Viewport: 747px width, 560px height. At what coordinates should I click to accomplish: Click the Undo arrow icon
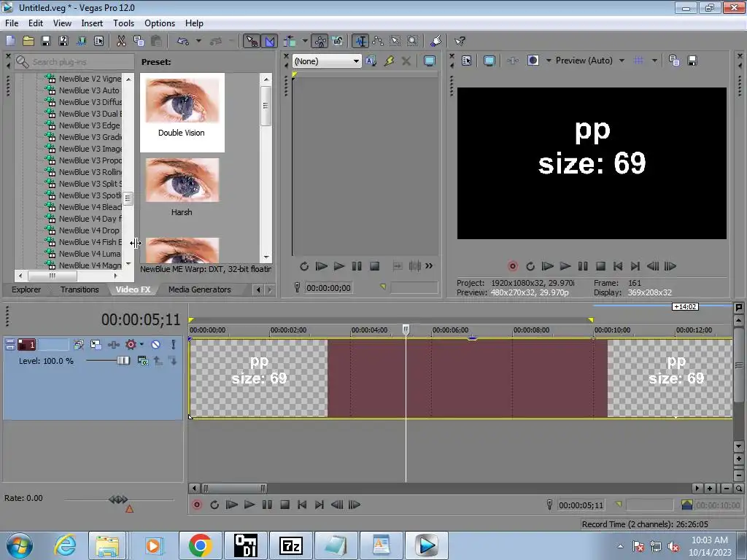pyautogui.click(x=183, y=41)
